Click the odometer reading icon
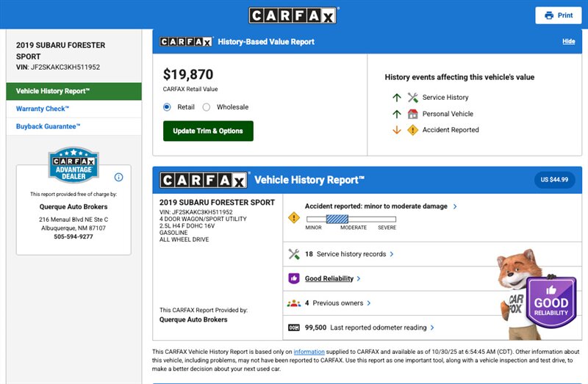 294,327
